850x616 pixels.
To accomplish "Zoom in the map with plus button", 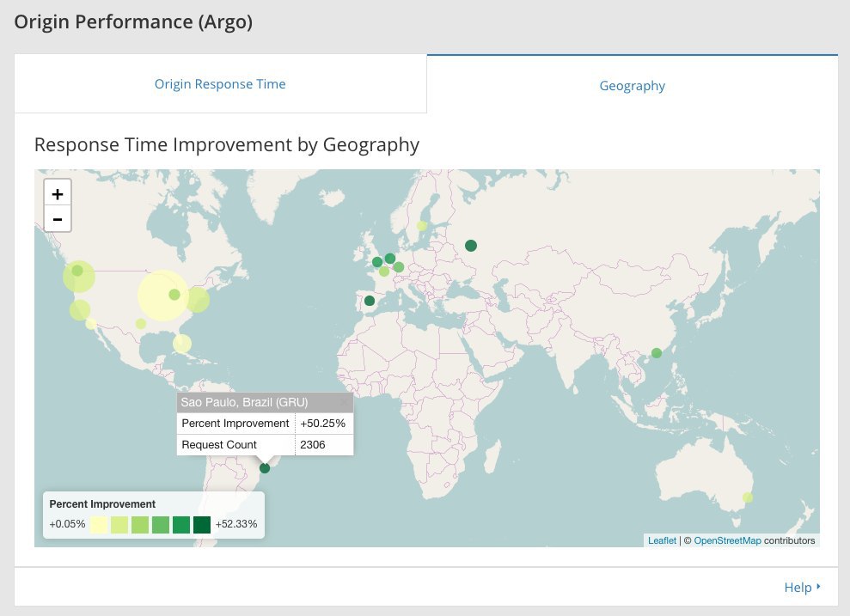I will pos(58,194).
